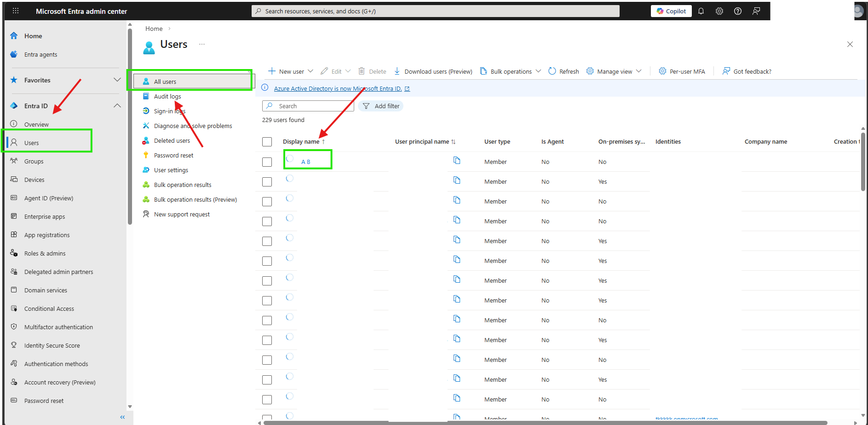Expand Favorites section chevron

117,80
